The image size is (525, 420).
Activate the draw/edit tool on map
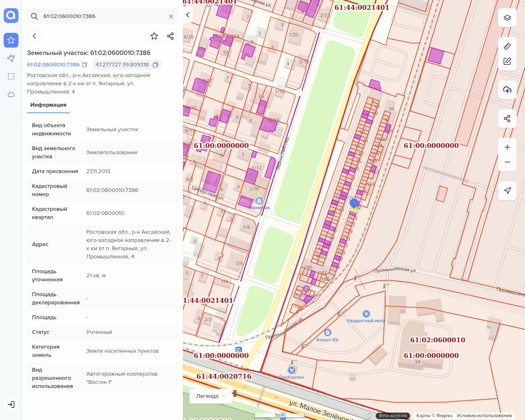507,62
